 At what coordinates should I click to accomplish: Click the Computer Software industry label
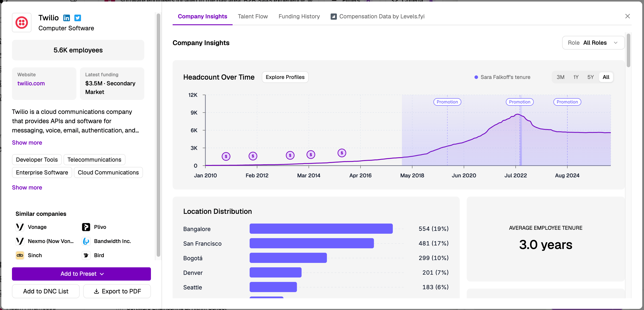(x=66, y=28)
